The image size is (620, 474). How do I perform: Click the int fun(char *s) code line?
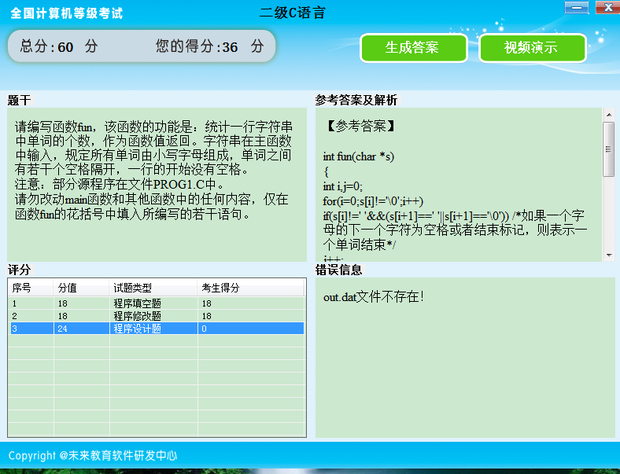point(358,157)
